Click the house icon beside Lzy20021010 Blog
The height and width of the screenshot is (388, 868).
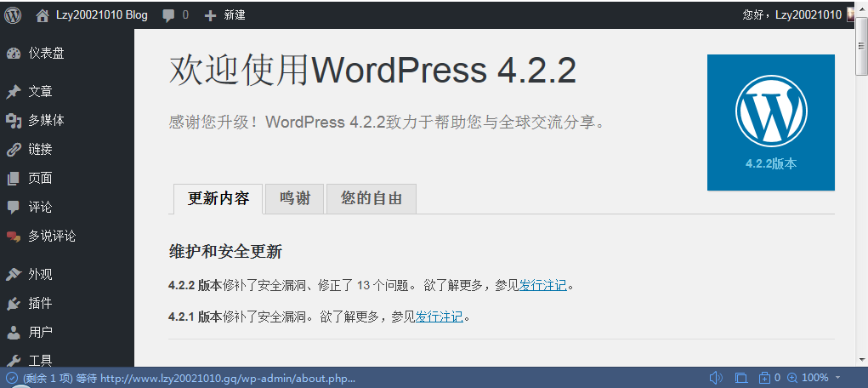click(42, 15)
